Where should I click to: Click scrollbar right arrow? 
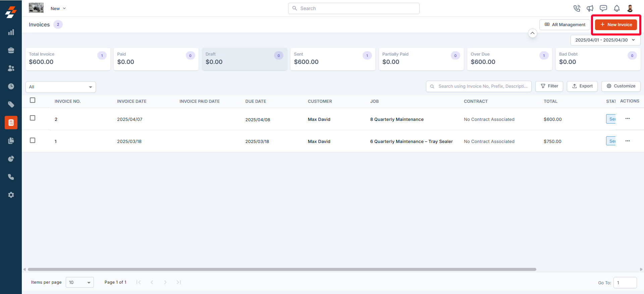pos(641,269)
